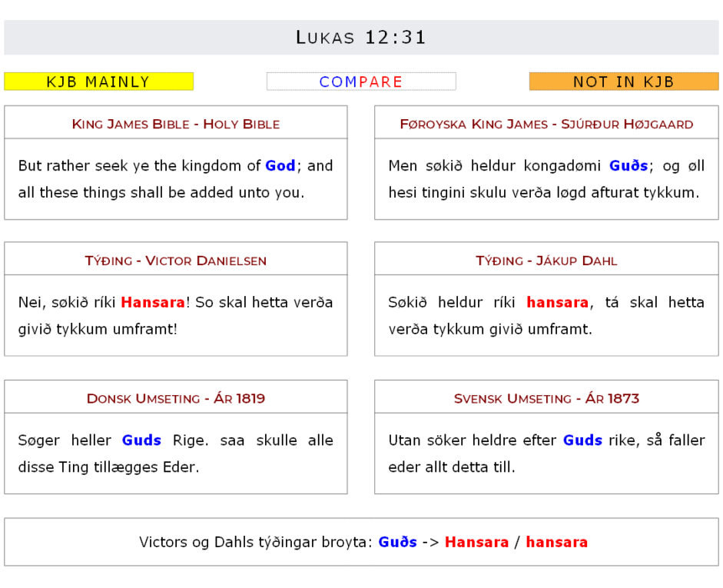The height and width of the screenshot is (588, 723).
Task: Click Týðing - Victor Danielsen heading
Action: coord(176,261)
